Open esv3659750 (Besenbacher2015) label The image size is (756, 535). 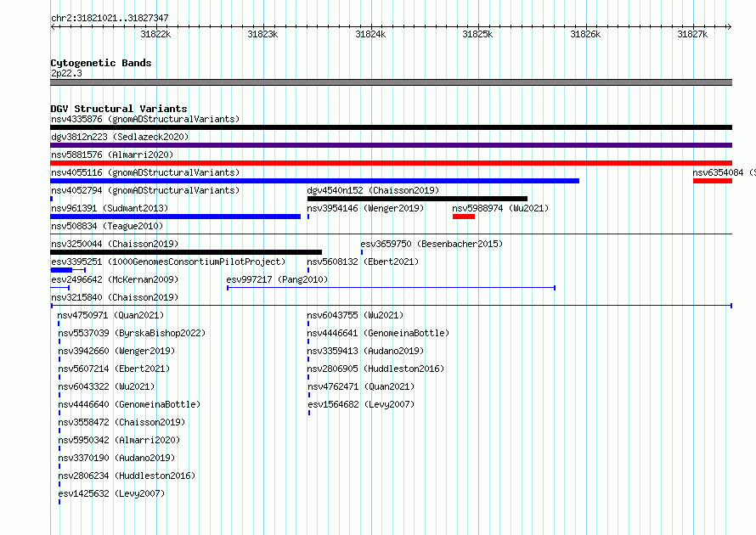tap(432, 244)
